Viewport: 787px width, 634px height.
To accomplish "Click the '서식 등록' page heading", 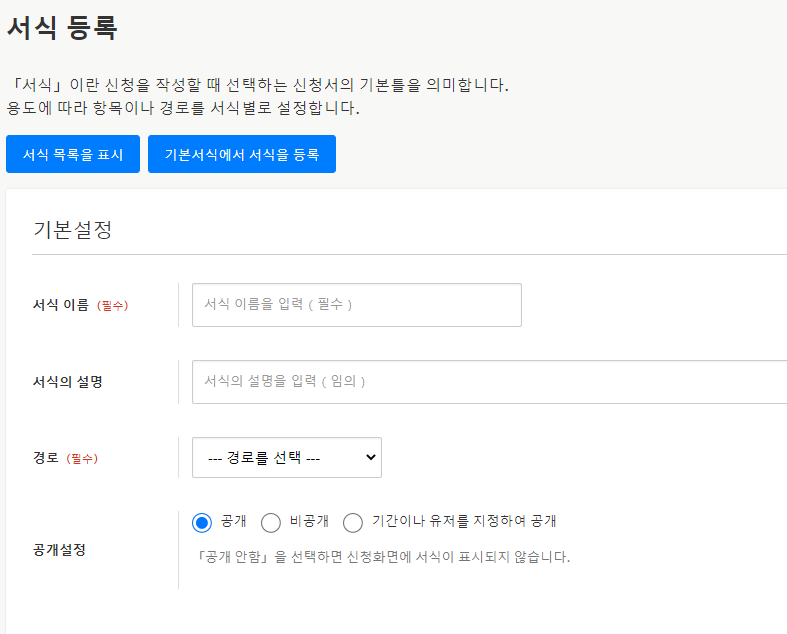I will tap(62, 29).
